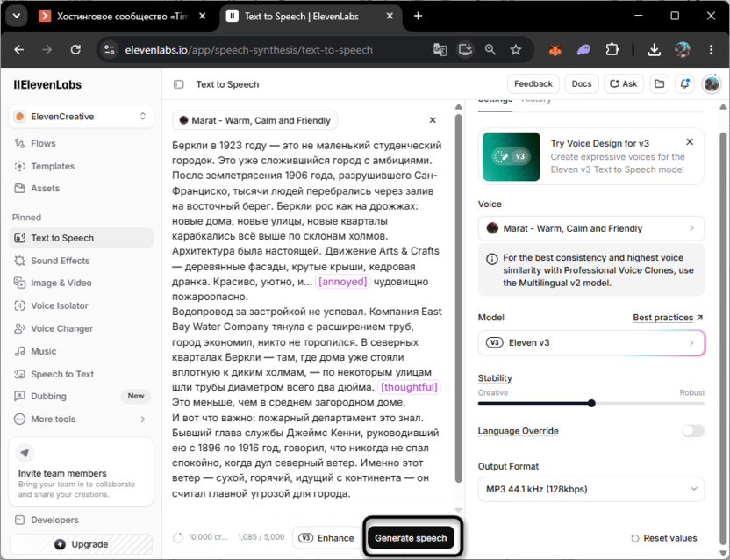Image resolution: width=730 pixels, height=560 pixels.
Task: Open Assets in sidebar
Action: coord(81,188)
